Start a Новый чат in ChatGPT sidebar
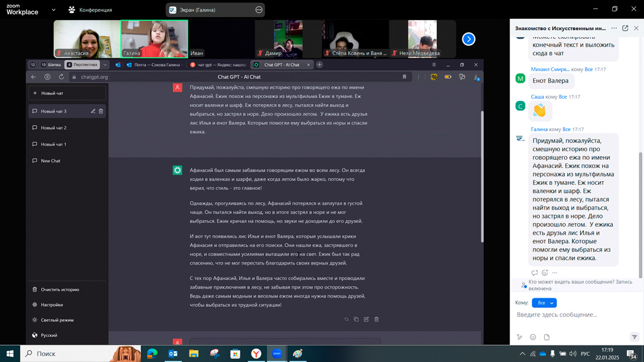The image size is (644, 362). (x=67, y=93)
